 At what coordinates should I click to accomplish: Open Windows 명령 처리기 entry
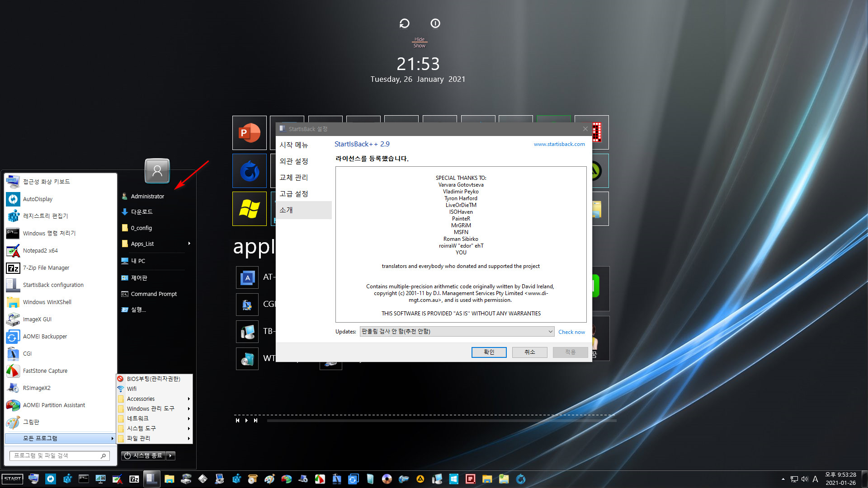(x=61, y=233)
